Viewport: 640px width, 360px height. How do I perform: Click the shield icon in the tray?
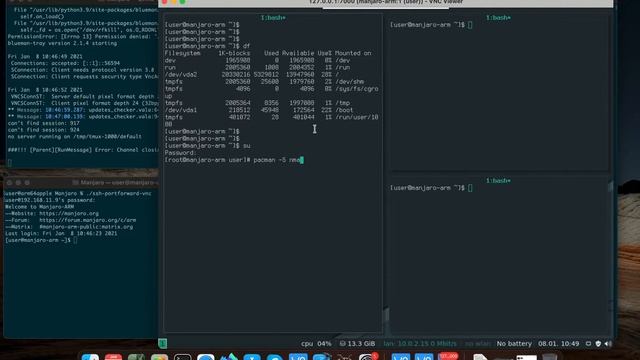[598, 344]
